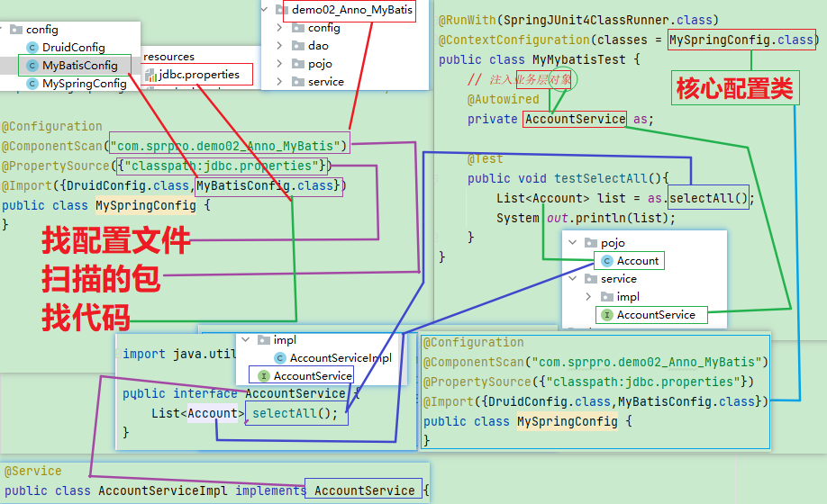Collapse the impl node above AccountServiceImpl
This screenshot has height=504, width=827.
coord(245,340)
